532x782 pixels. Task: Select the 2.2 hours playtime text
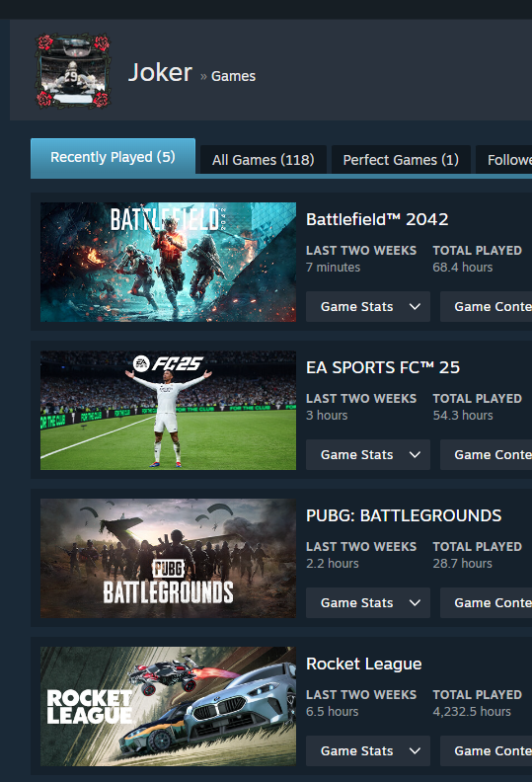pyautogui.click(x=333, y=564)
